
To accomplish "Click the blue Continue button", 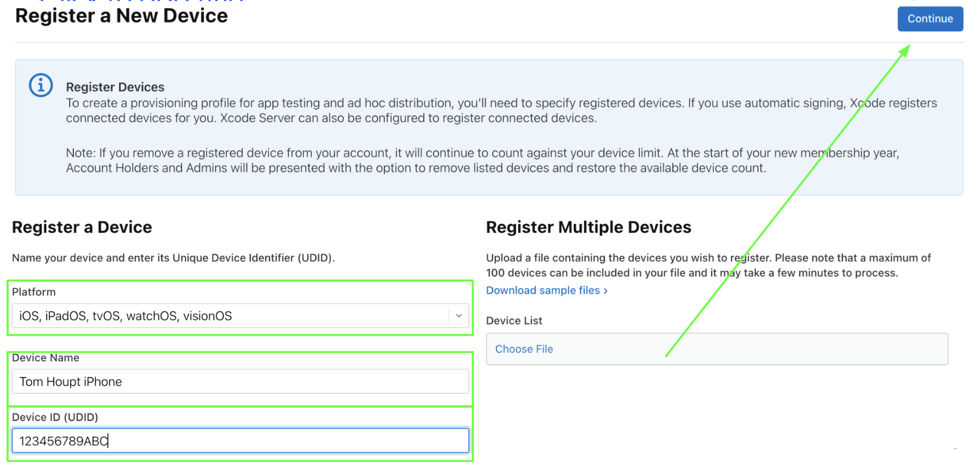I will pos(930,19).
